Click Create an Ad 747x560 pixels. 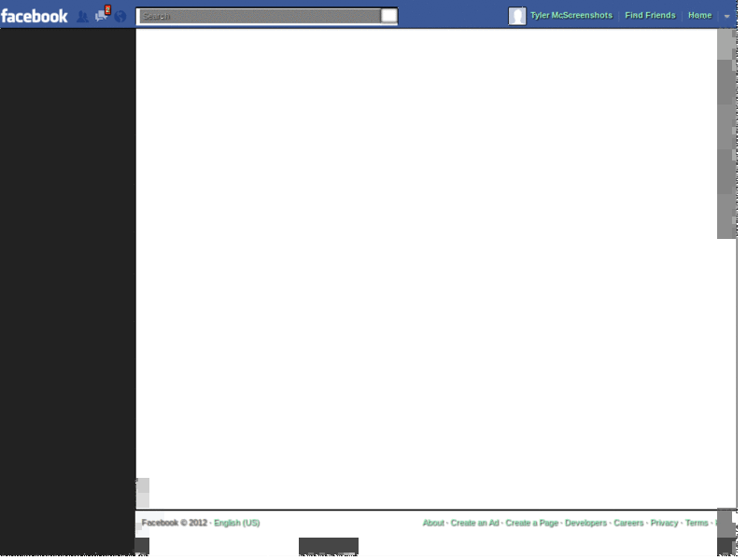475,524
